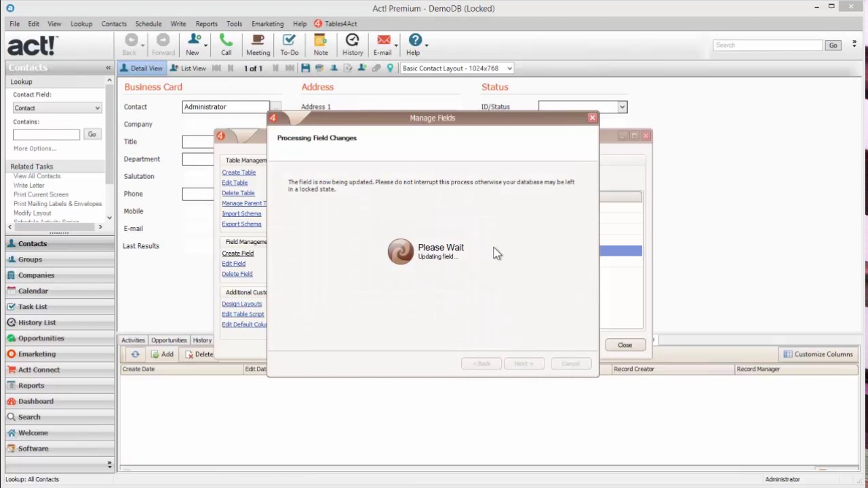Click the Contact name field

coord(226,106)
